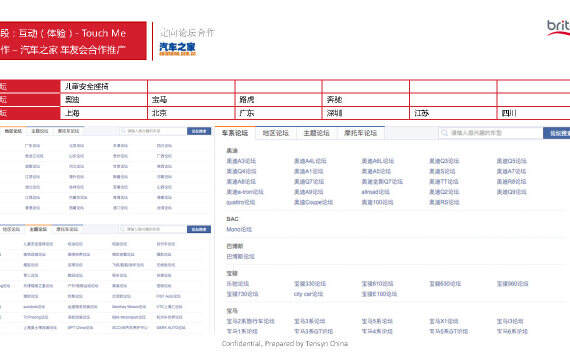Screen dimensions: 570x360
Task: Open the 车系论坛 tab
Action: 235,133
